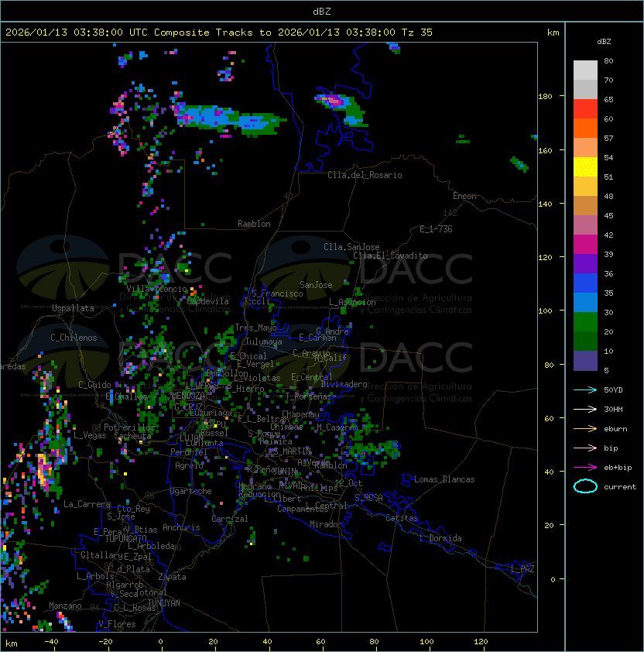Click the magenta eb+bip arrow in legend
644x652 pixels.
[x=585, y=468]
